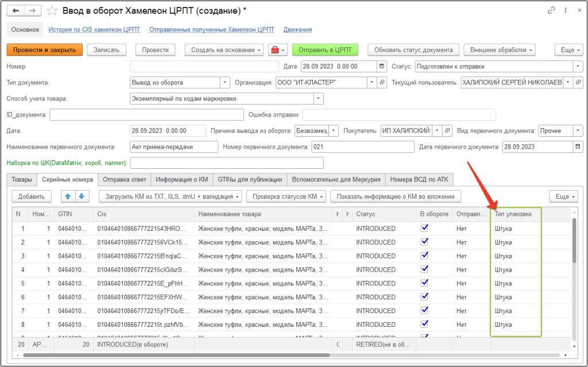Focus the Номер input field
Screen dimensions: 588x367
pyautogui.click(x=204, y=67)
